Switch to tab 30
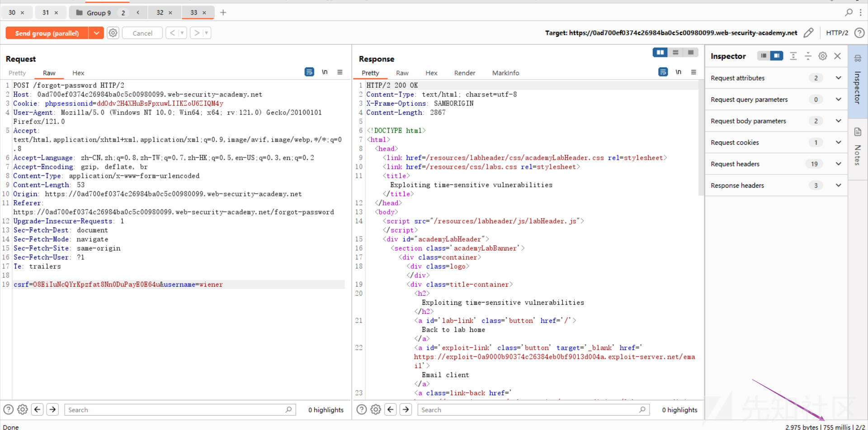This screenshot has height=430, width=868. point(12,13)
